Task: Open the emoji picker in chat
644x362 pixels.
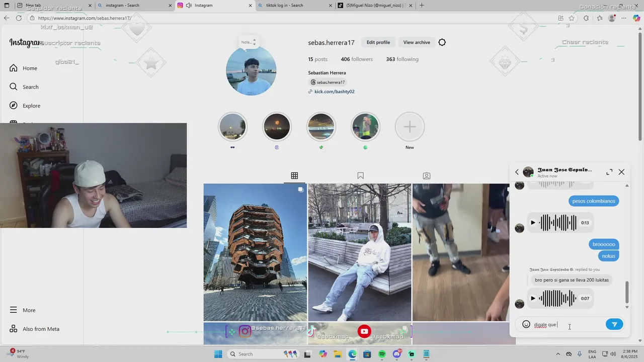Action: click(x=526, y=325)
